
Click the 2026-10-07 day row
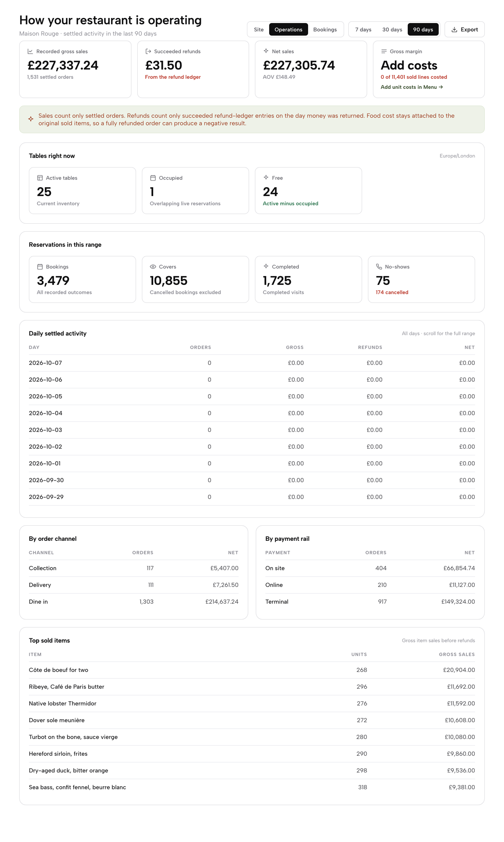click(252, 363)
